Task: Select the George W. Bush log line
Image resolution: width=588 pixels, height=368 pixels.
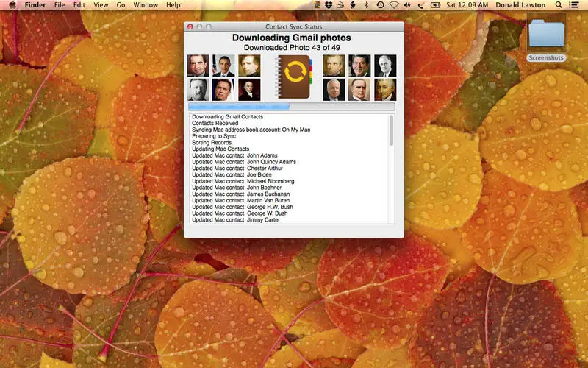Action: coord(240,213)
